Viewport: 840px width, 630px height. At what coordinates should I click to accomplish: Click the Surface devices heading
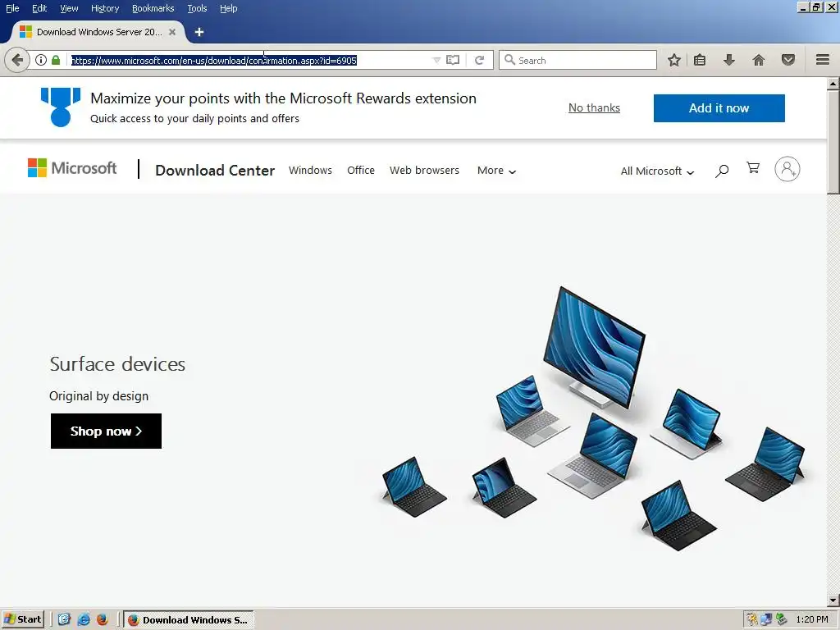117,364
